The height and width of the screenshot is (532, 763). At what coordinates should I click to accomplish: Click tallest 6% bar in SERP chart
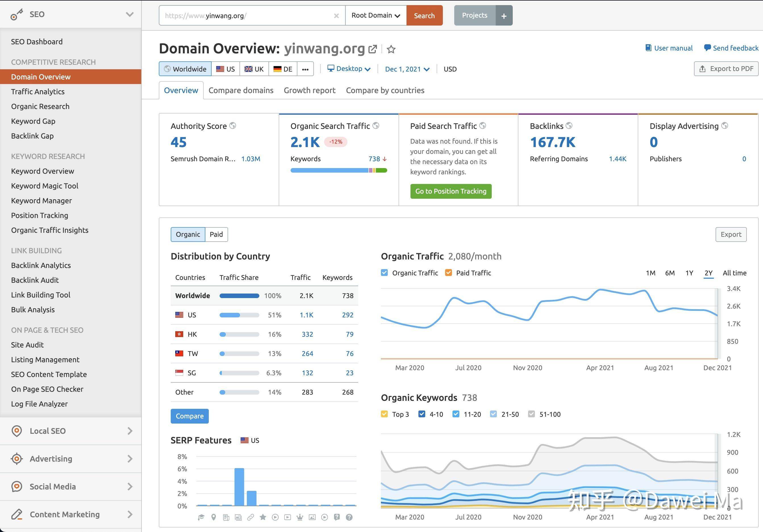[x=239, y=487]
